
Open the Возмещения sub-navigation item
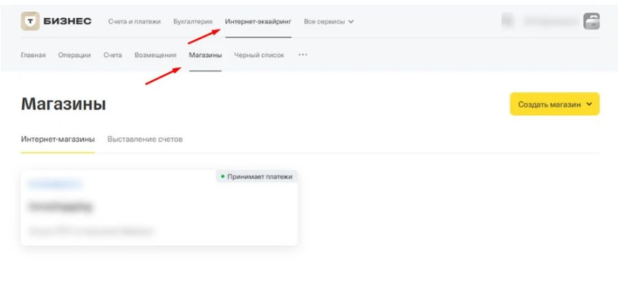155,55
